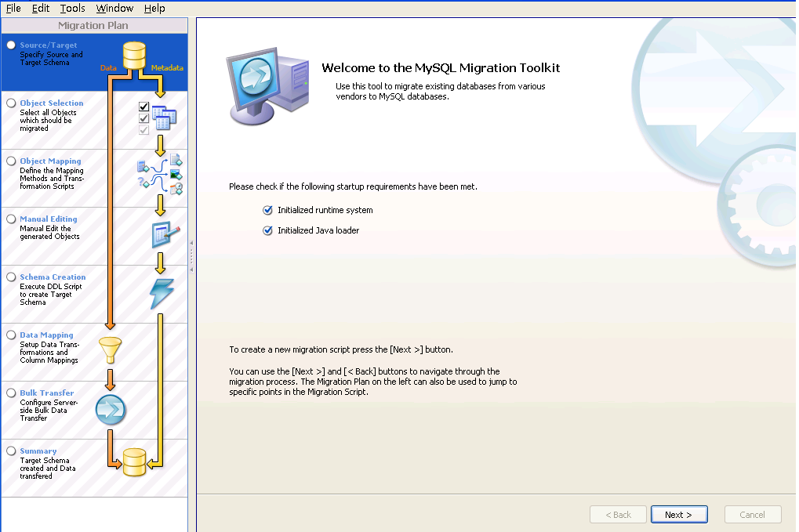
Task: Open the Help menu
Action: click(x=154, y=8)
